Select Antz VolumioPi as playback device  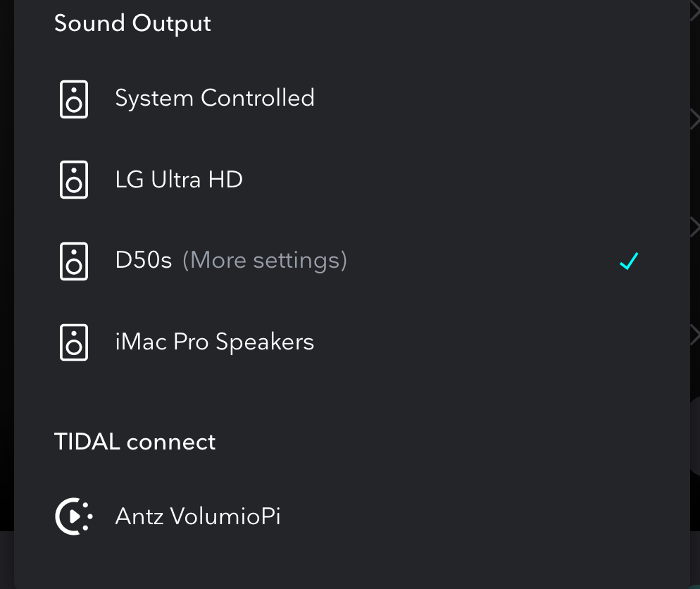coord(197,516)
